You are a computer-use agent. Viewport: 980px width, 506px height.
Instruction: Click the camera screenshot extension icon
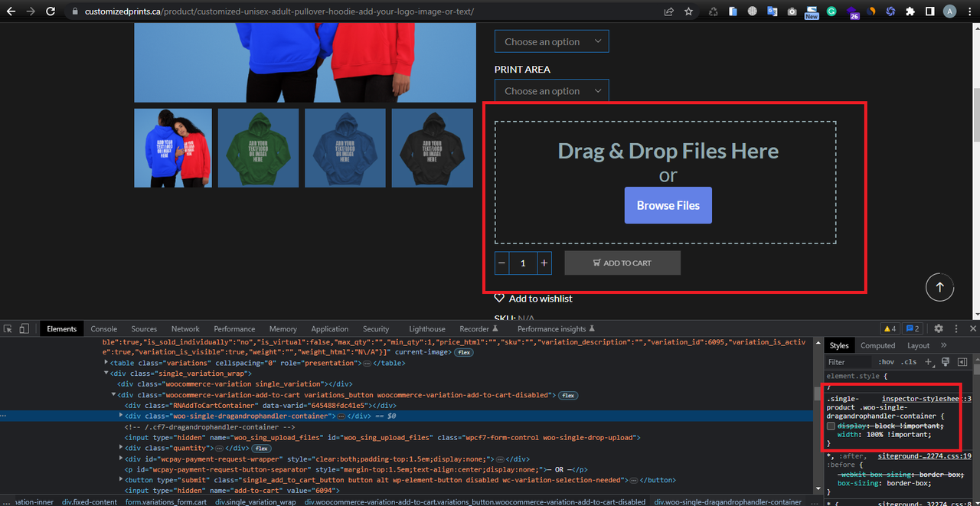792,11
